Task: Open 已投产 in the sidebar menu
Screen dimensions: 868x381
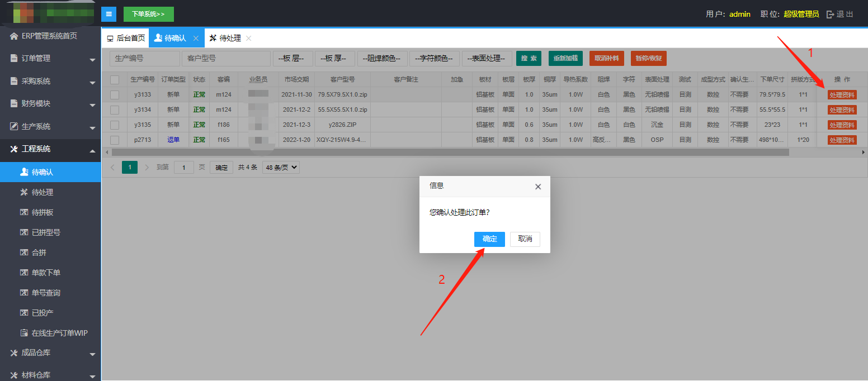Action: 43,313
